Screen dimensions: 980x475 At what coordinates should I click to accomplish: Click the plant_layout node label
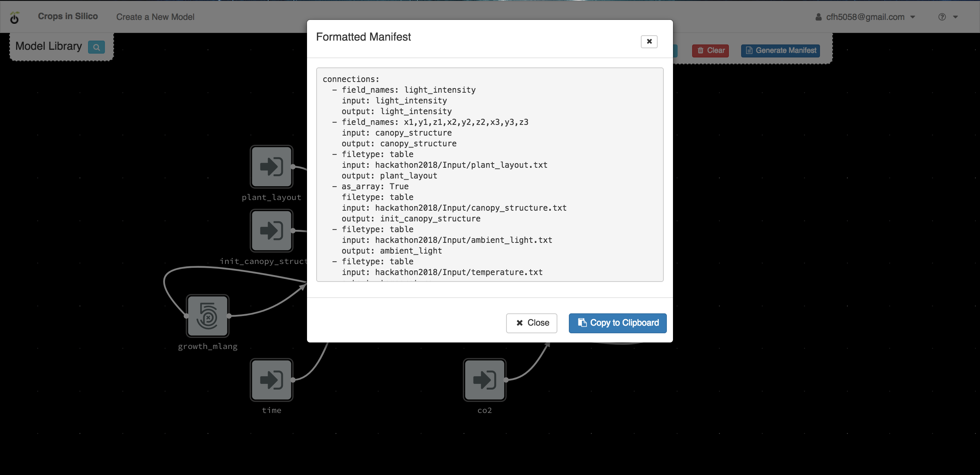272,197
